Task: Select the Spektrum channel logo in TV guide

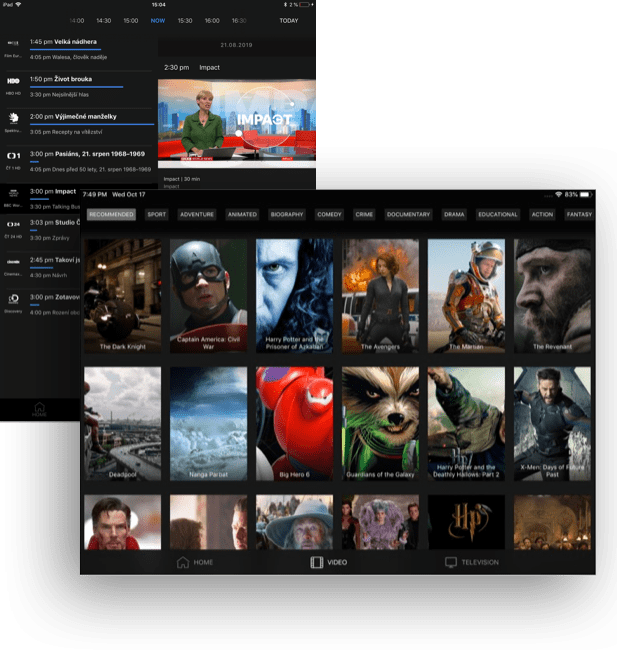Action: tap(13, 118)
